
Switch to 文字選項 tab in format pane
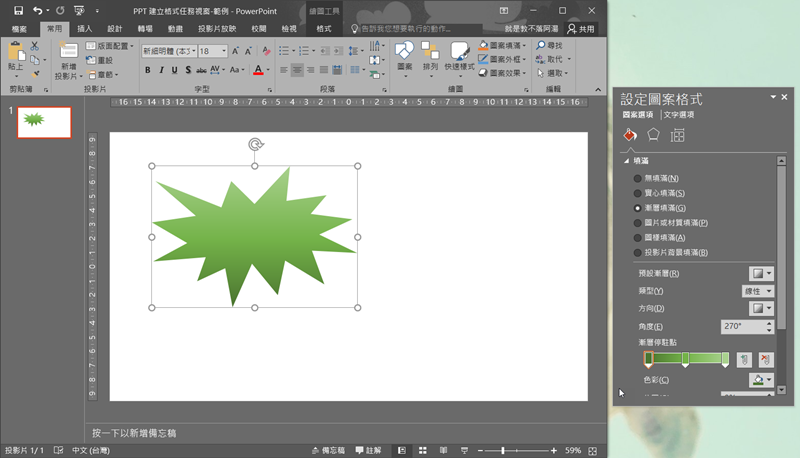678,115
